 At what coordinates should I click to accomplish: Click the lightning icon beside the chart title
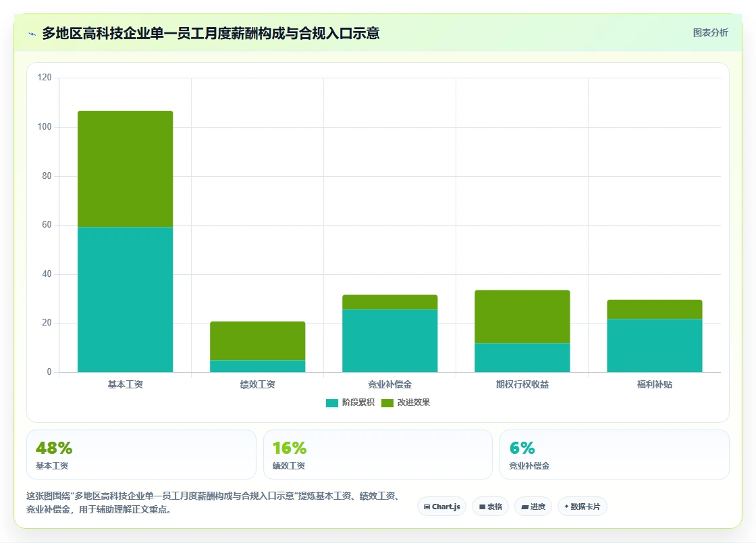[x=32, y=34]
